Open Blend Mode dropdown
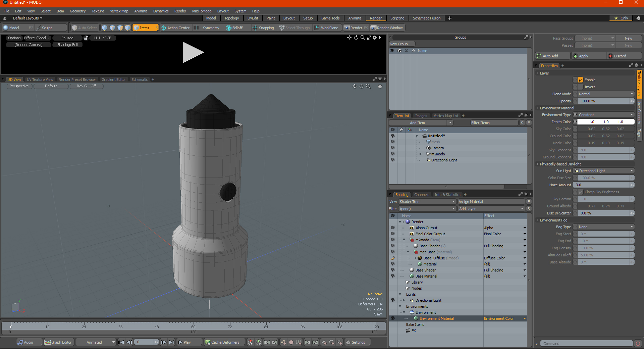The image size is (644, 349). (x=606, y=94)
